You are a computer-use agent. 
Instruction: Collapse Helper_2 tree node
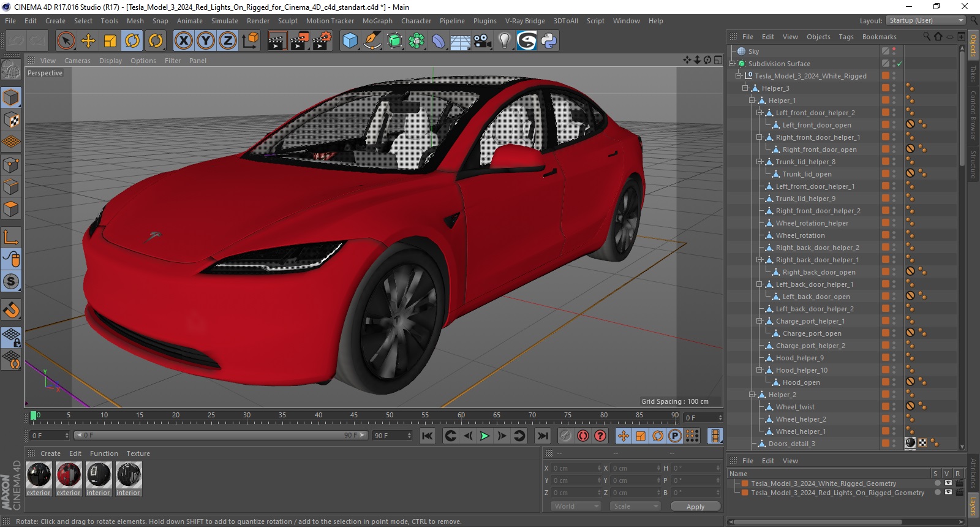752,395
